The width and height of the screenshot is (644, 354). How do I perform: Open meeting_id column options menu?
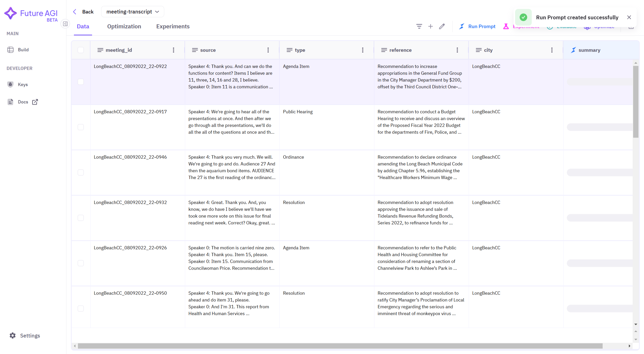(173, 50)
